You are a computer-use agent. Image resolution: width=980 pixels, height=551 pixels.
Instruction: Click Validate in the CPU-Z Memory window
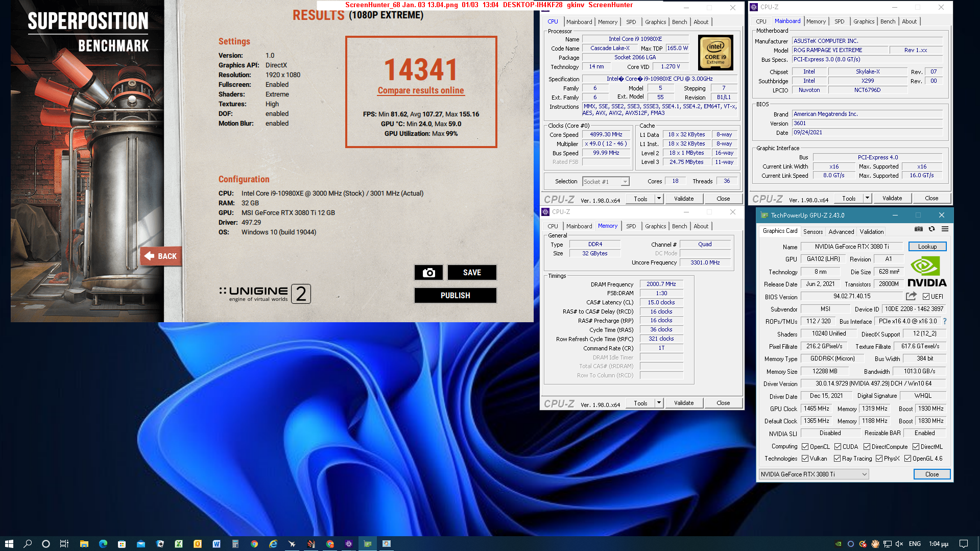(x=683, y=402)
